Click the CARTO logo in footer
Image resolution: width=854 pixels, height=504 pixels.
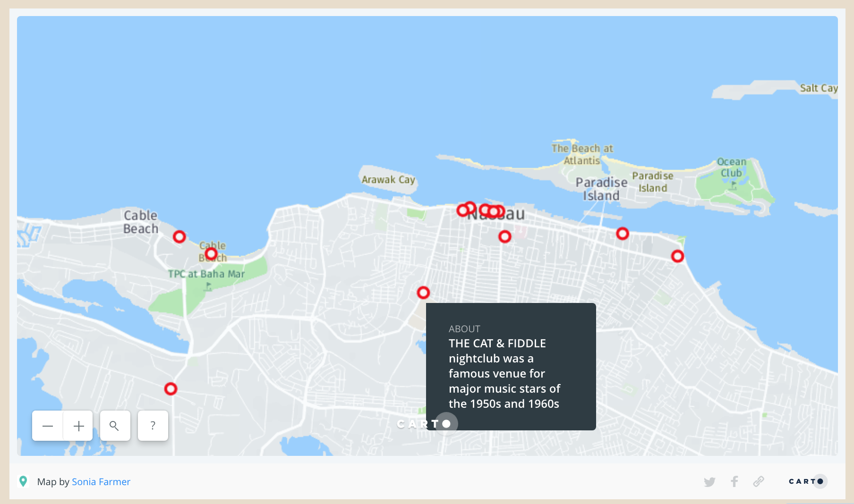pos(807,481)
